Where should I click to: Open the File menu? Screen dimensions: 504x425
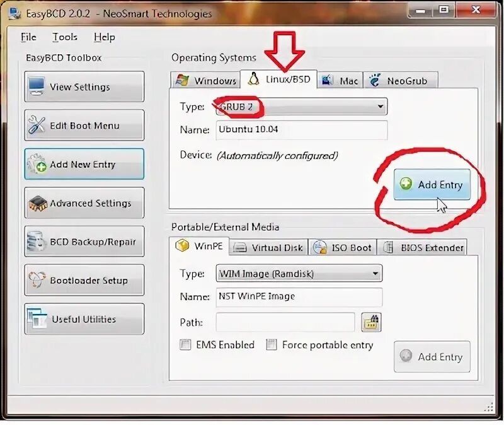point(28,37)
